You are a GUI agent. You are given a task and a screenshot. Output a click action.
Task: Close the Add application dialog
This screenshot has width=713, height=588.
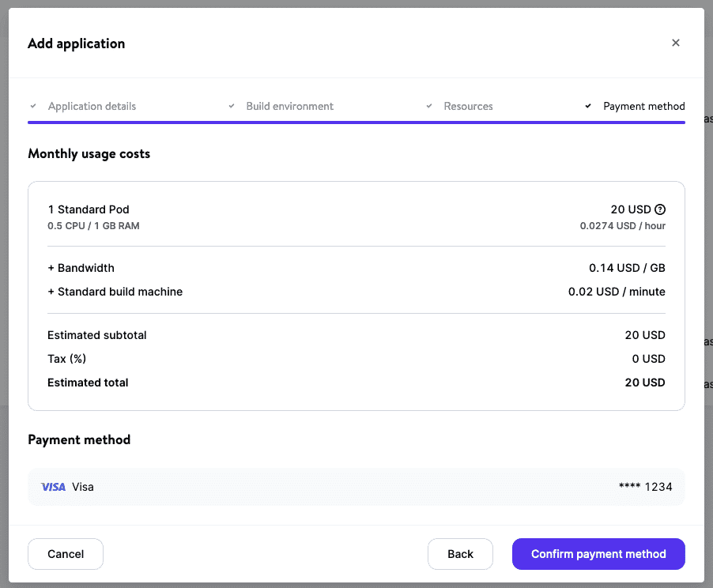pyautogui.click(x=675, y=43)
